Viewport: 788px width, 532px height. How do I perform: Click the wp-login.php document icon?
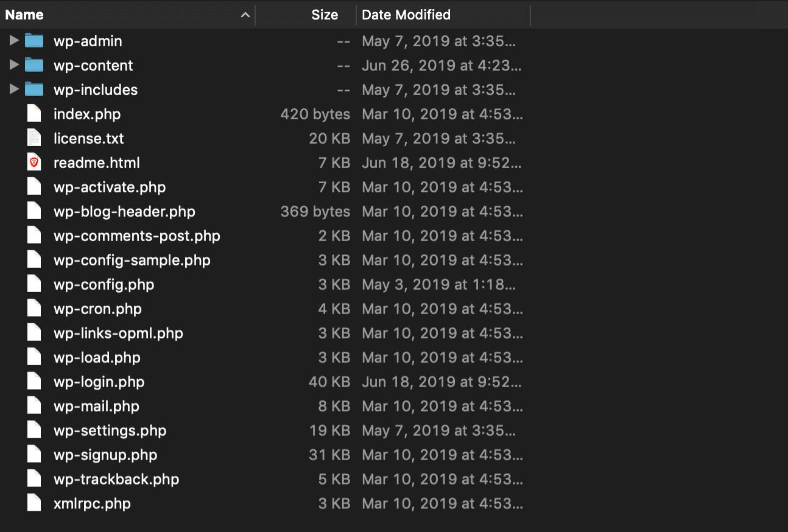pos(33,382)
